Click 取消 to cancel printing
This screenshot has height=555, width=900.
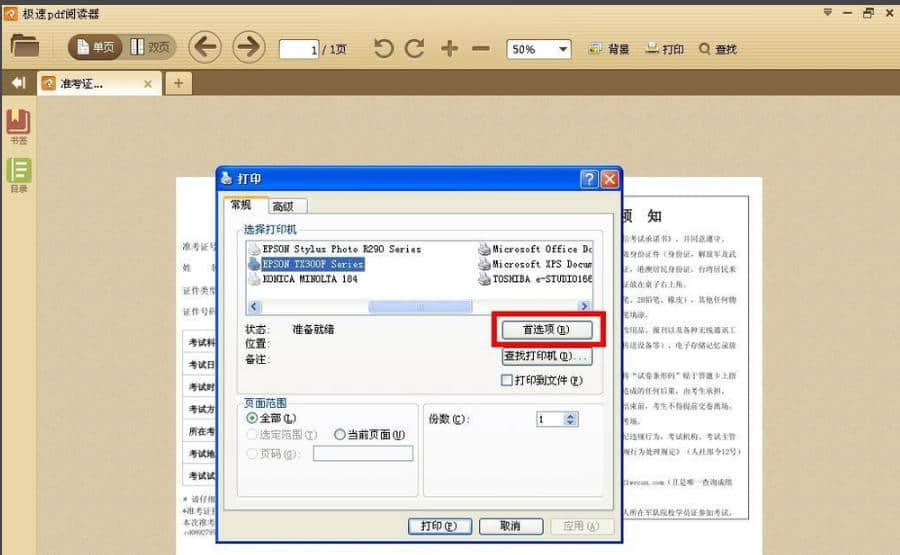(510, 526)
